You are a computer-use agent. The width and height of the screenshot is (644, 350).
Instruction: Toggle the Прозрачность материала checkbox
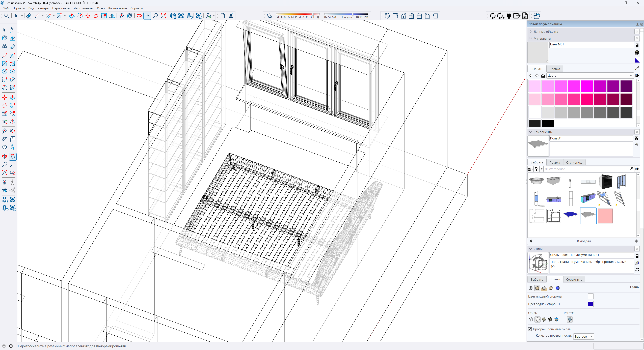pyautogui.click(x=530, y=329)
